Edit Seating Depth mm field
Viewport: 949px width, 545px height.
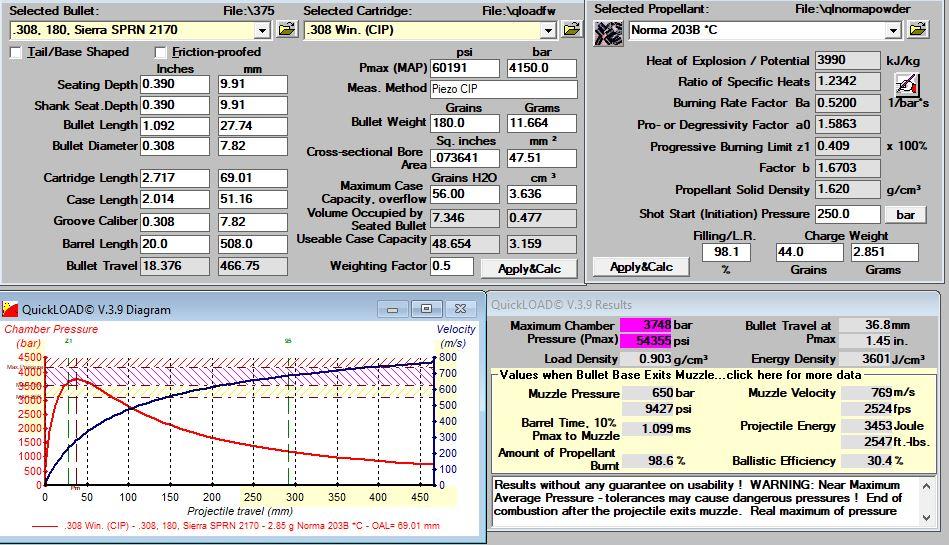pos(252,84)
